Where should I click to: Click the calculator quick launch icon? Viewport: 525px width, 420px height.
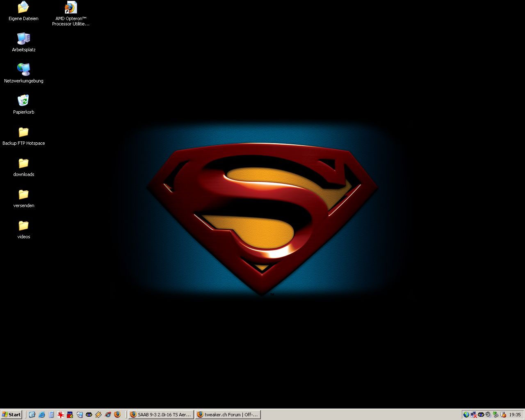[51, 415]
